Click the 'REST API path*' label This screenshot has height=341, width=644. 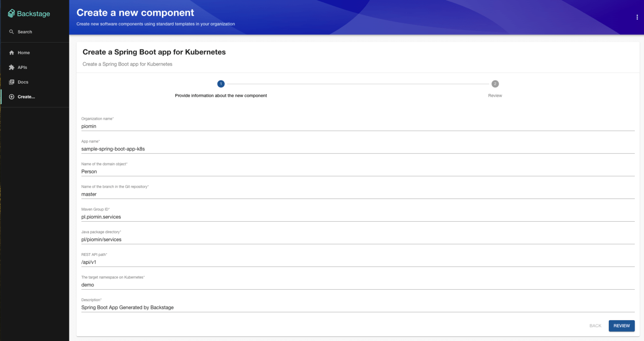(94, 255)
